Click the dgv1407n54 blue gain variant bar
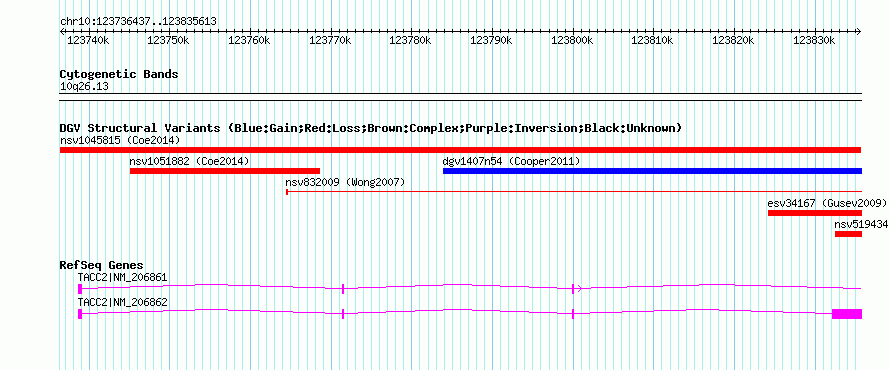The width and height of the screenshot is (890, 370). pyautogui.click(x=652, y=171)
